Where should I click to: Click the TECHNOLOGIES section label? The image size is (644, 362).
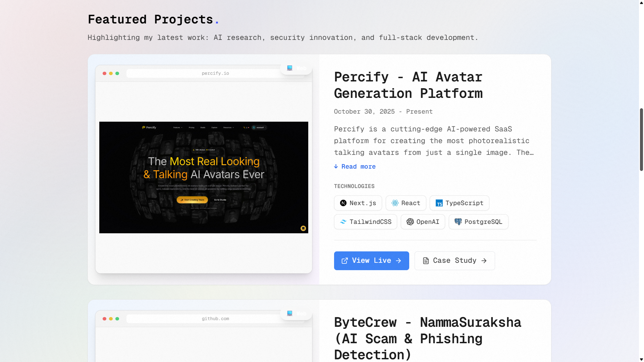coord(354,186)
